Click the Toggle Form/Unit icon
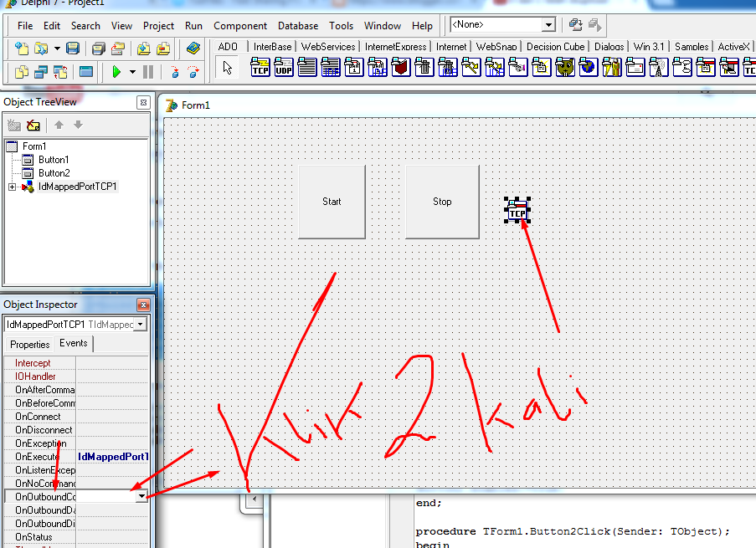This screenshot has height=548, width=756. [x=60, y=72]
